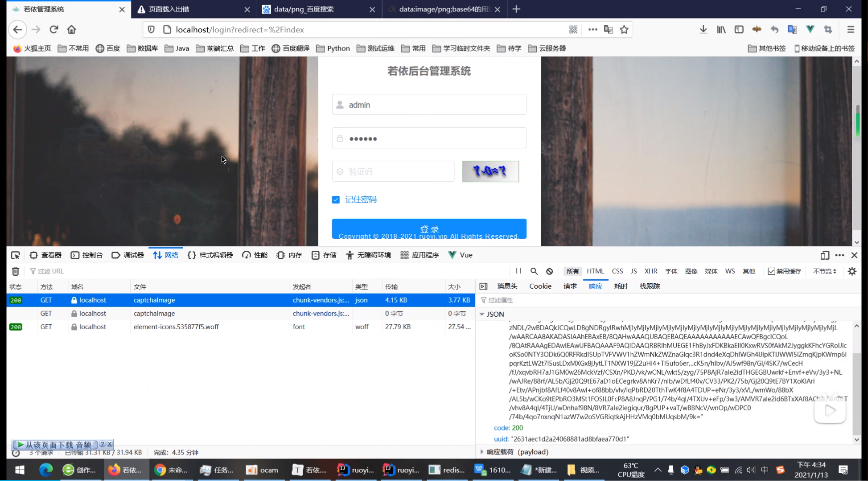Toggle the 禁用缓存 checkbox
Screen dimensions: 868x481
[x=771, y=271]
